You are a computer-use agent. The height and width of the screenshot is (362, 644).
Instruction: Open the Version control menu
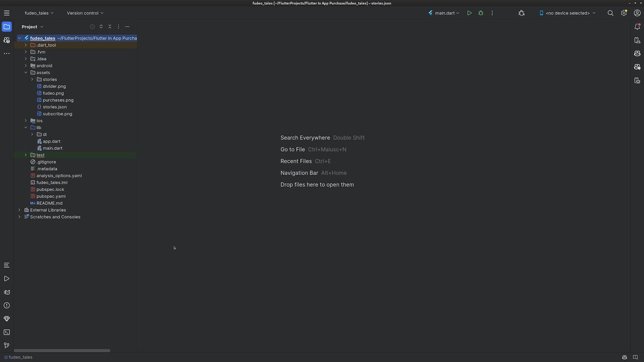pyautogui.click(x=85, y=13)
